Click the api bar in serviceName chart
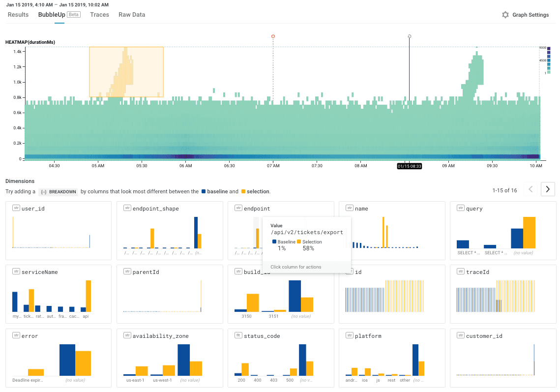This screenshot has width=560, height=392. click(x=88, y=296)
